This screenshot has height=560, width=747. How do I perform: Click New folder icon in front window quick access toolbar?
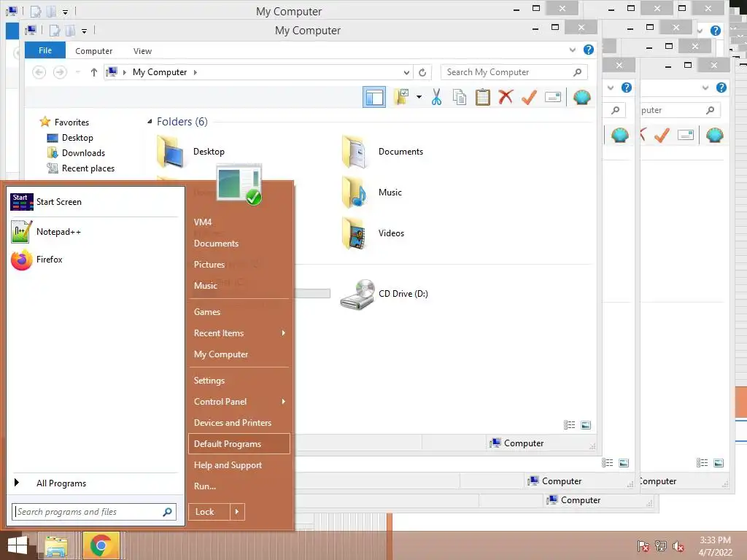pyautogui.click(x=69, y=31)
